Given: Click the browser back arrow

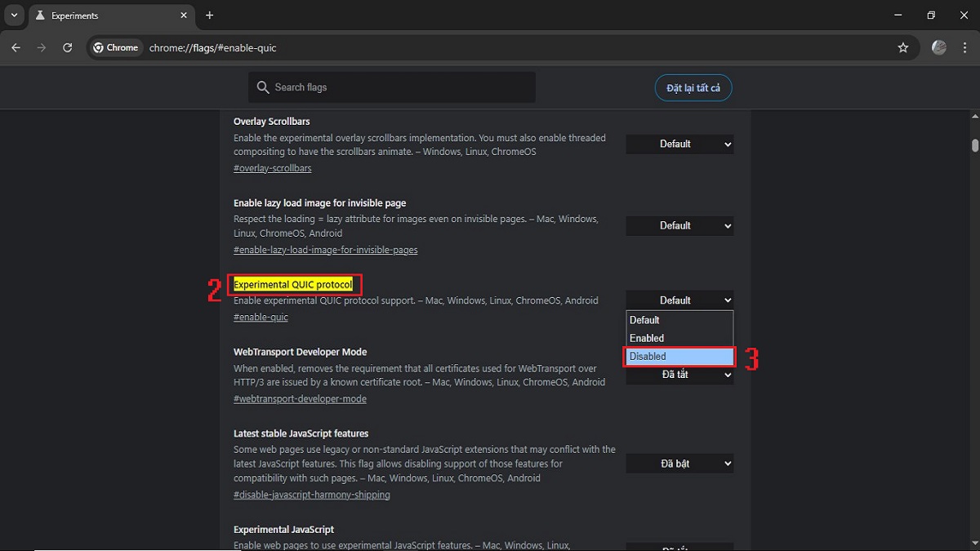Looking at the screenshot, I should (x=16, y=48).
